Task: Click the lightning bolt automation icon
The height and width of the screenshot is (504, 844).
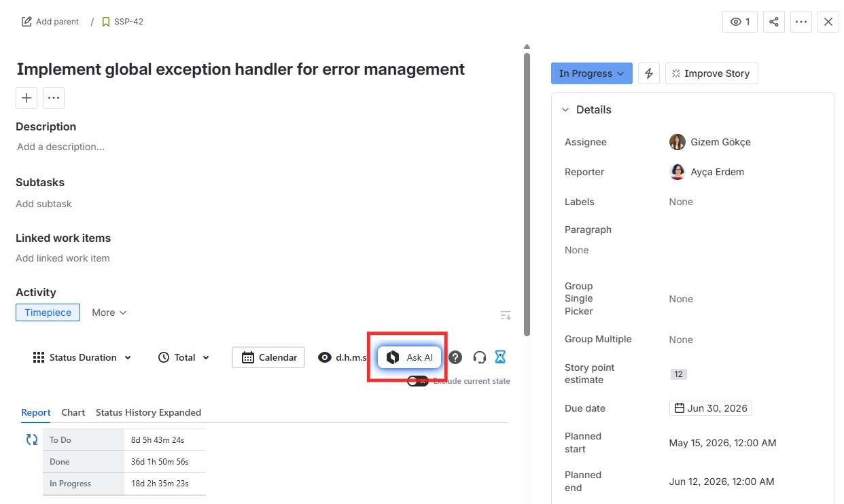Action: pos(648,73)
